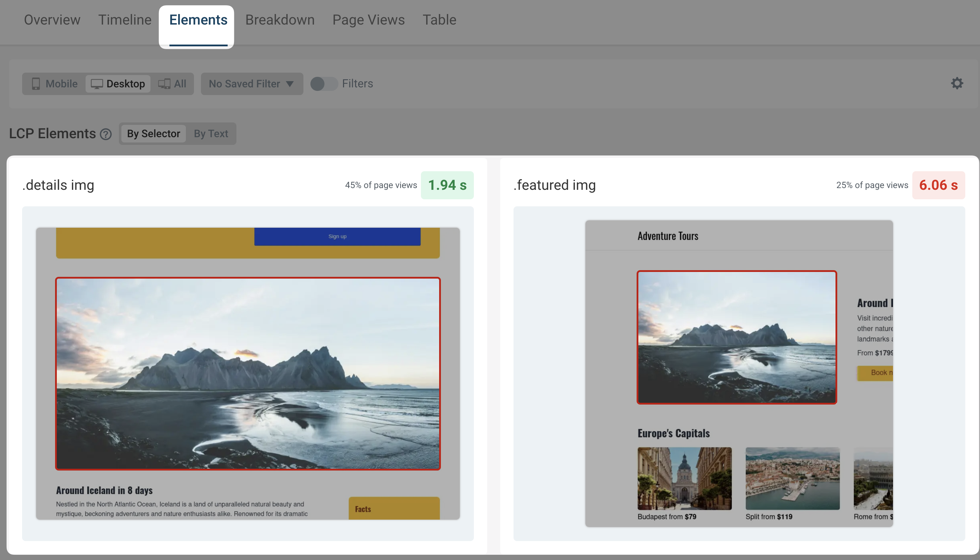Select the All devices view
Image resolution: width=980 pixels, height=560 pixels.
click(x=172, y=84)
